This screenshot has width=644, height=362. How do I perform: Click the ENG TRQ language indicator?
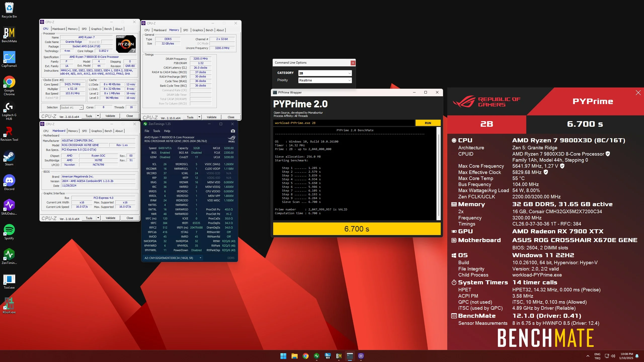[x=597, y=356]
